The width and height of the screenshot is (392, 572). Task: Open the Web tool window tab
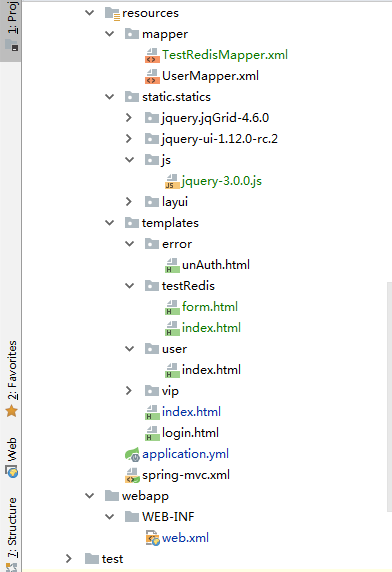(11, 457)
